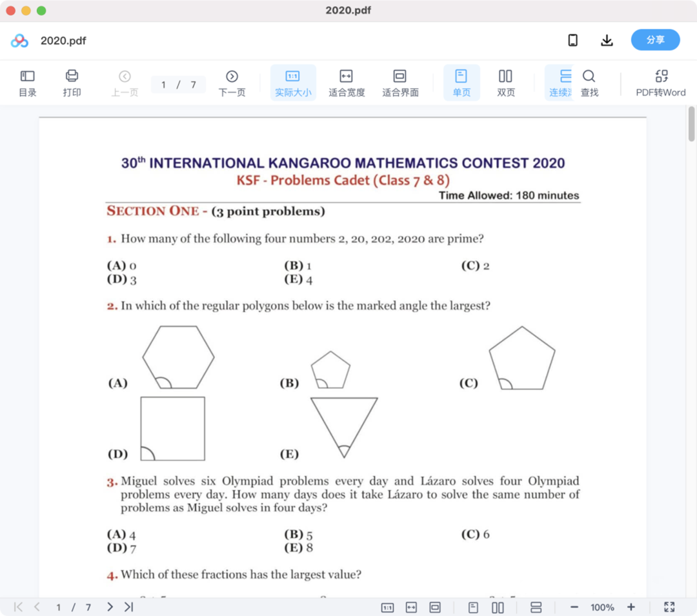The image size is (697, 616).
Task: Click the large pentagon figure for option (C)
Action: tap(522, 359)
